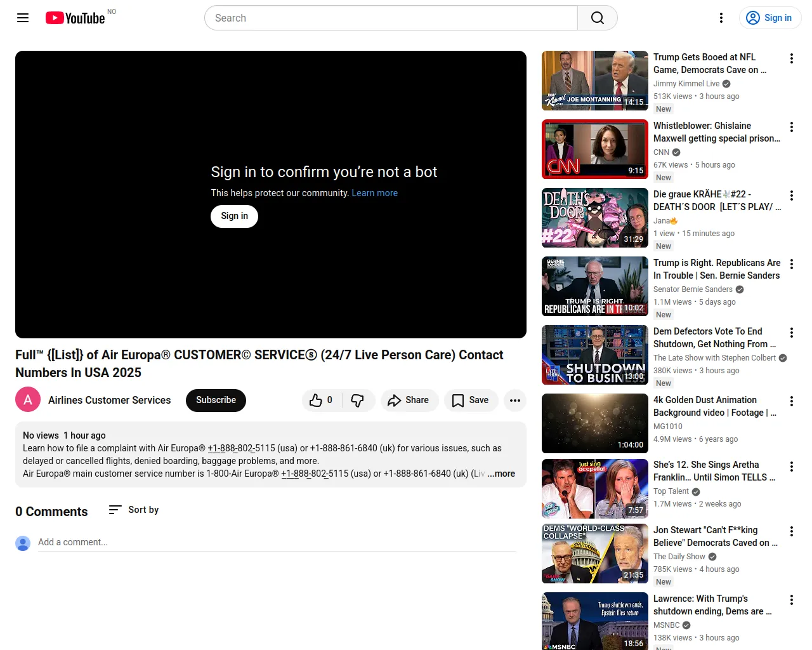The image size is (812, 650).
Task: Open the Airlines Customer Services channel name
Action: [109, 401]
